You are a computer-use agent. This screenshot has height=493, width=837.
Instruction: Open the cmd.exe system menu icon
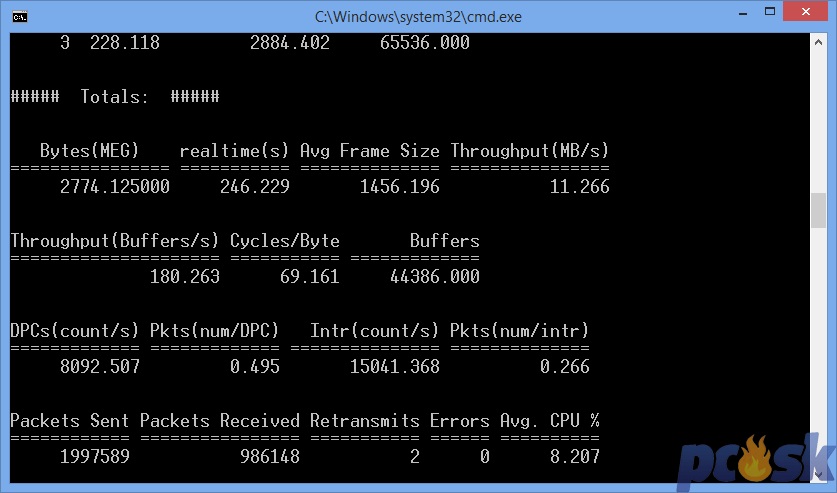(x=20, y=17)
